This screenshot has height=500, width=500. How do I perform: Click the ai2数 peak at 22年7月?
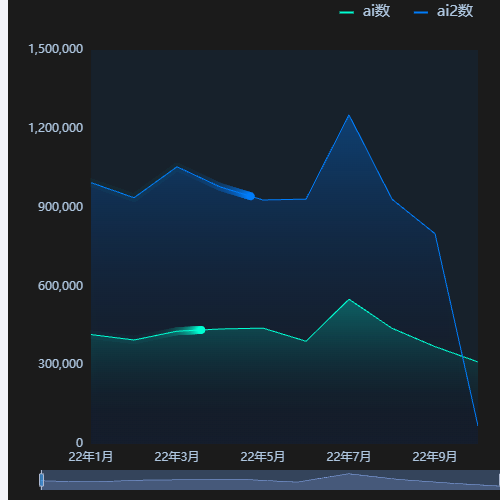click(x=349, y=115)
